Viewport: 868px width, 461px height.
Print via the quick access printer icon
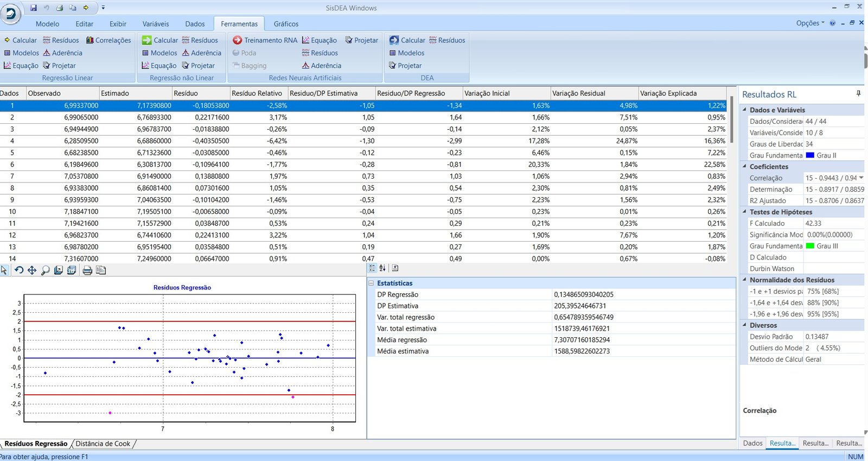tap(60, 8)
